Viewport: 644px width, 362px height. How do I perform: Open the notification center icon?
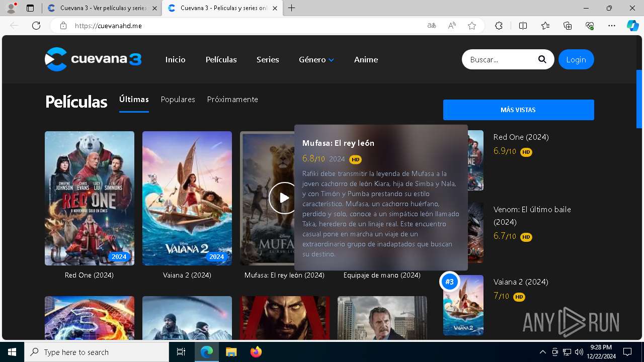pyautogui.click(x=627, y=352)
